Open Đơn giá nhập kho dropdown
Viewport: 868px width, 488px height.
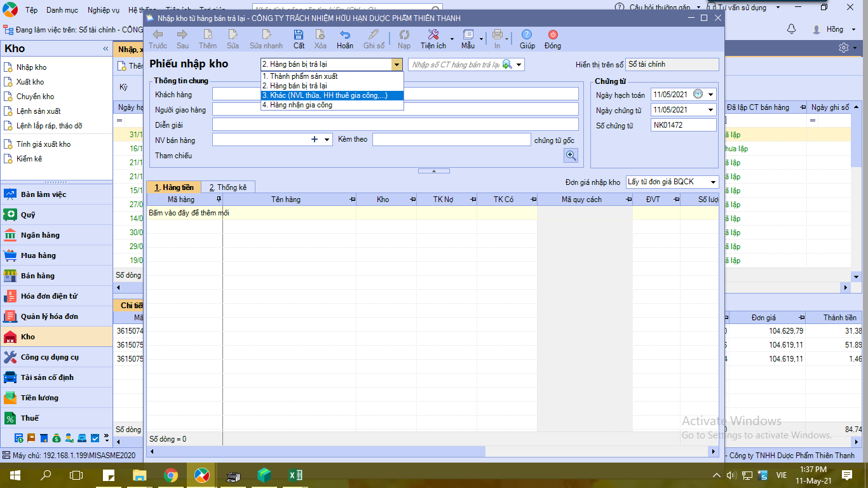click(713, 182)
